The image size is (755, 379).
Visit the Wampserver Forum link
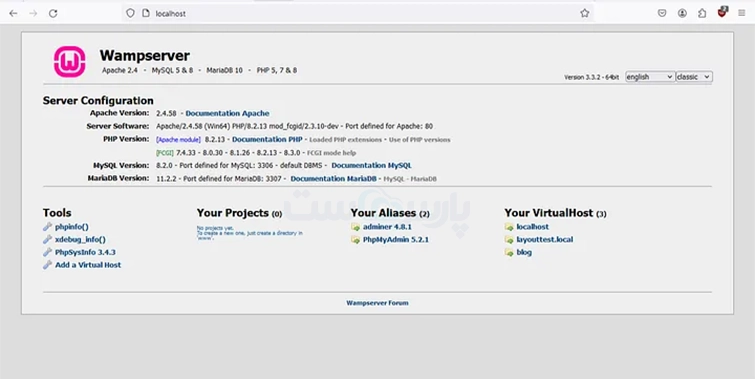pyautogui.click(x=377, y=303)
